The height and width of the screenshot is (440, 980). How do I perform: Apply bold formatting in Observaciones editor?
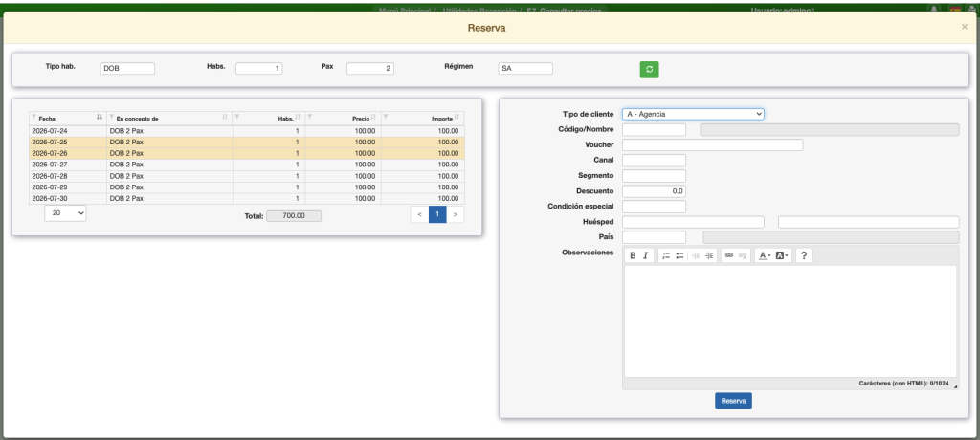[x=633, y=255]
